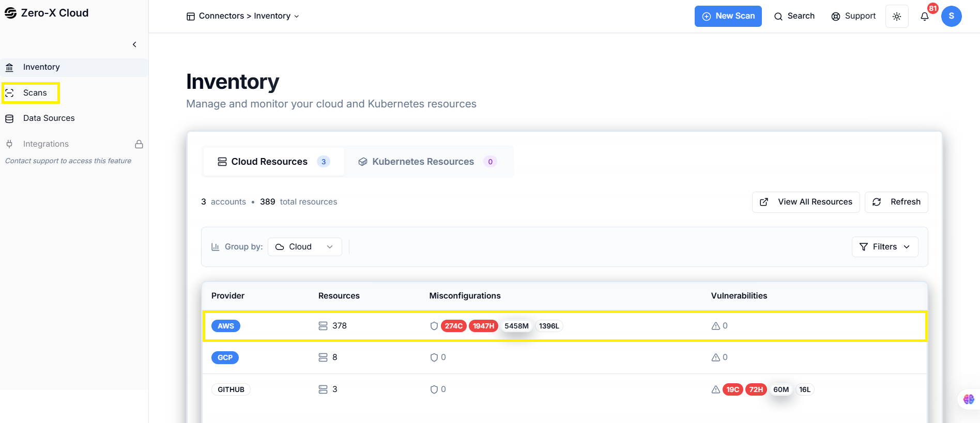Open the Filters dropdown
The width and height of the screenshot is (980, 423).
pyautogui.click(x=884, y=247)
